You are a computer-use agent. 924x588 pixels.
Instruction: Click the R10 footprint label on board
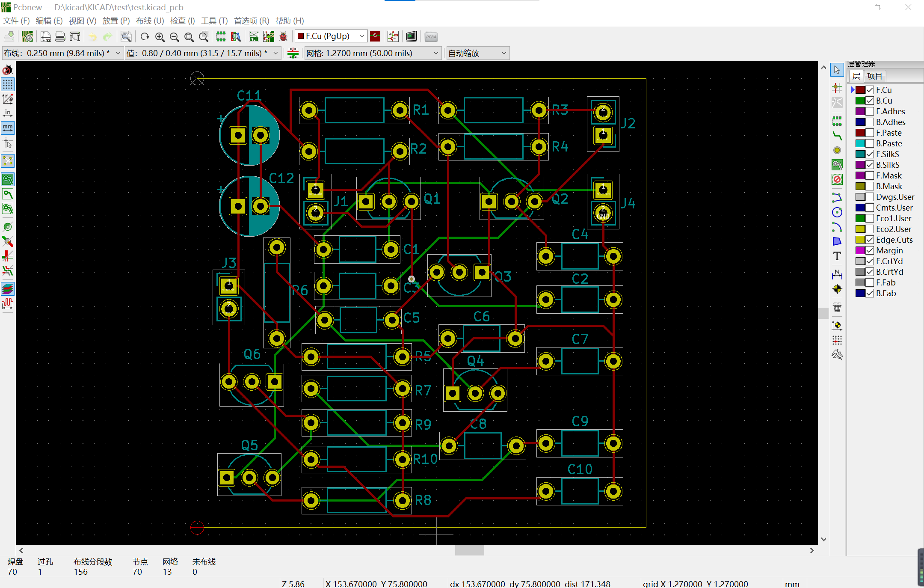[x=425, y=459]
